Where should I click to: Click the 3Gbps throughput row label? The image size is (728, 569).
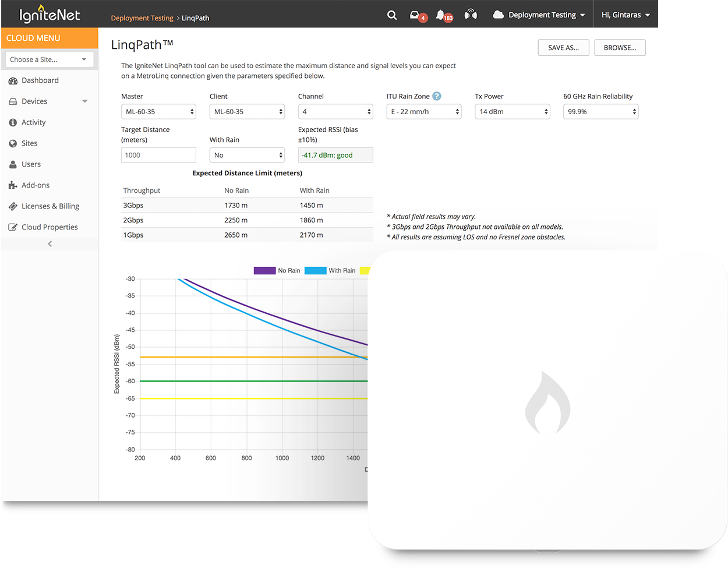point(133,205)
